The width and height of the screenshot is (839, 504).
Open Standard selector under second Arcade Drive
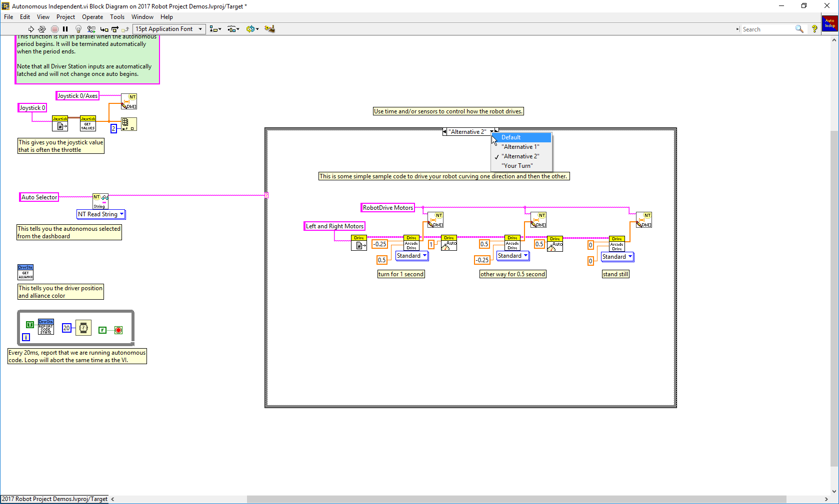513,256
